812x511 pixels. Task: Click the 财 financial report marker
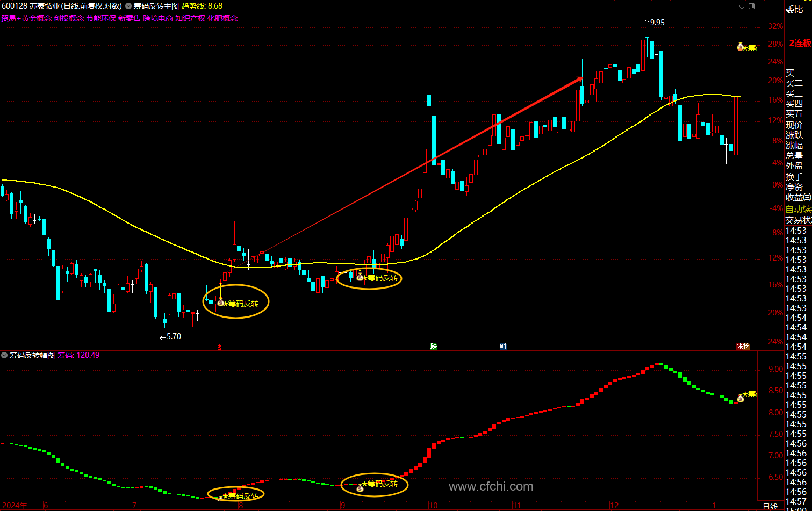click(503, 346)
